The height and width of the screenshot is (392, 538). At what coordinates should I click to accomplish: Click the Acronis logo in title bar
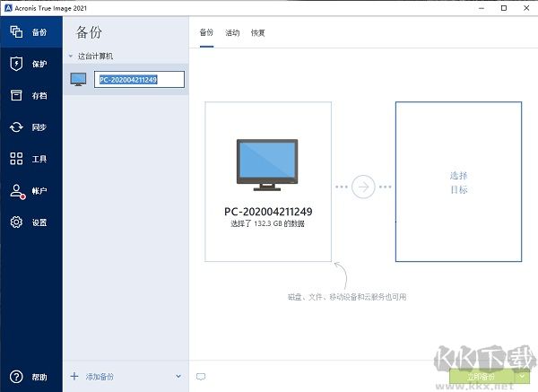point(8,8)
